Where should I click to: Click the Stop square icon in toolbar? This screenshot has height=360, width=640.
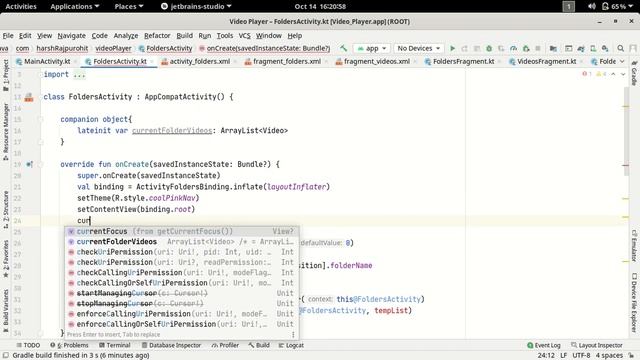(538, 48)
